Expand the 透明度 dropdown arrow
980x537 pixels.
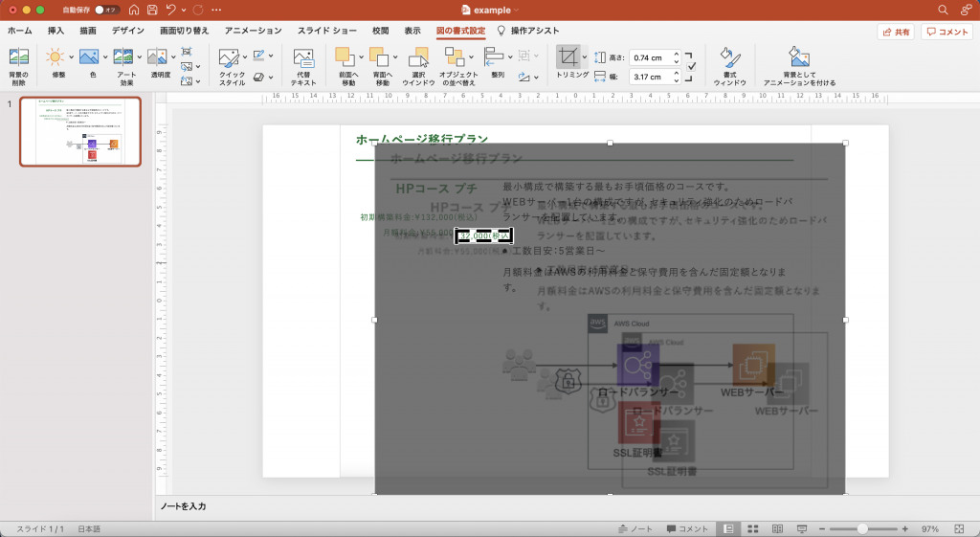tap(173, 57)
